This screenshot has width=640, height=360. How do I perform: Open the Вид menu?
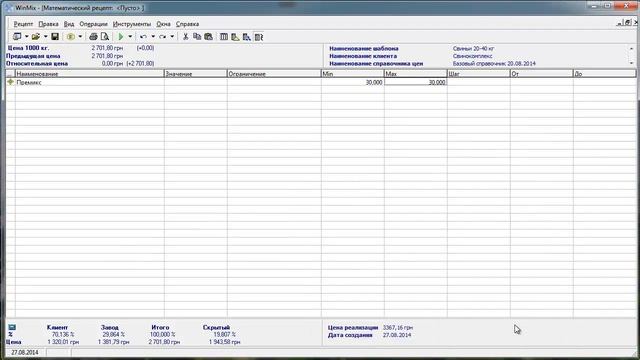point(69,24)
